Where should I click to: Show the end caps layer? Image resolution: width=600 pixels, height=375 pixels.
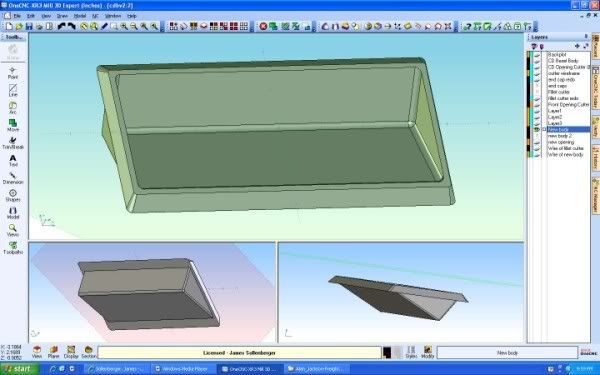tap(537, 86)
